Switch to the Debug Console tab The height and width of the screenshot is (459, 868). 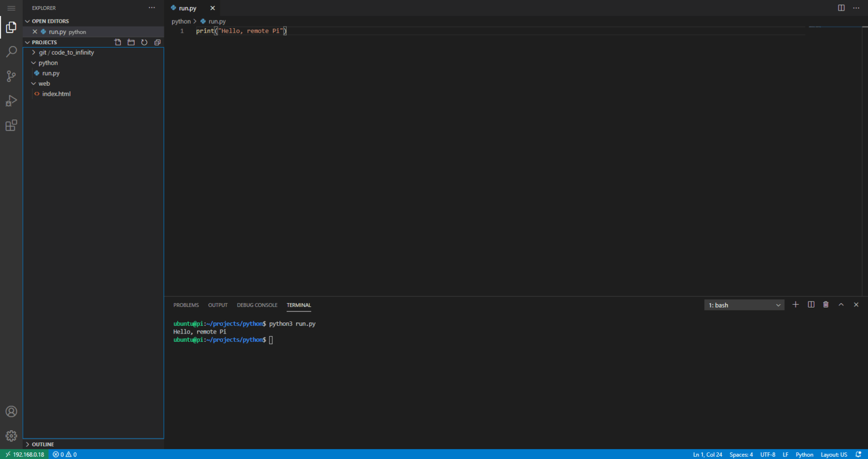point(257,305)
